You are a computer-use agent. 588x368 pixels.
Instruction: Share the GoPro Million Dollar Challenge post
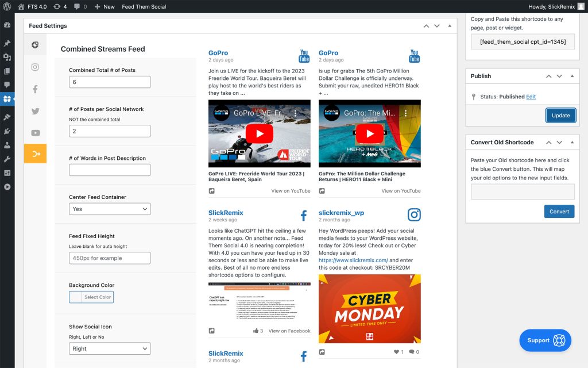click(x=322, y=191)
